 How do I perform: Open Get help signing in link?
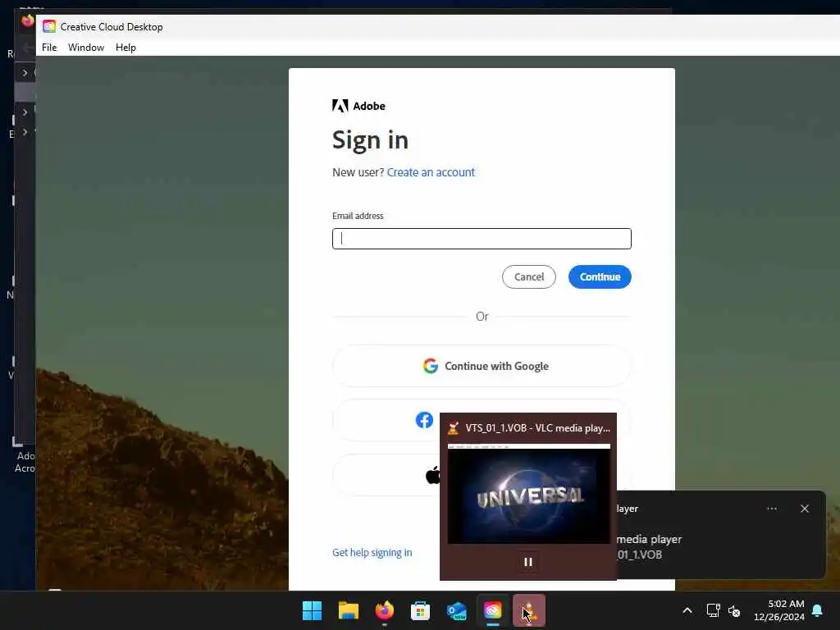pyautogui.click(x=372, y=552)
